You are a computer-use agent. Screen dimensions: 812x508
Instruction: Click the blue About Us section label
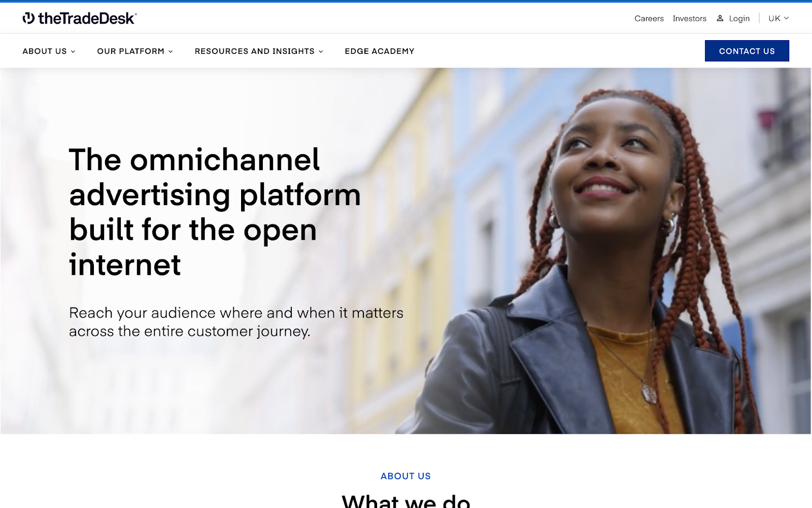point(405,476)
